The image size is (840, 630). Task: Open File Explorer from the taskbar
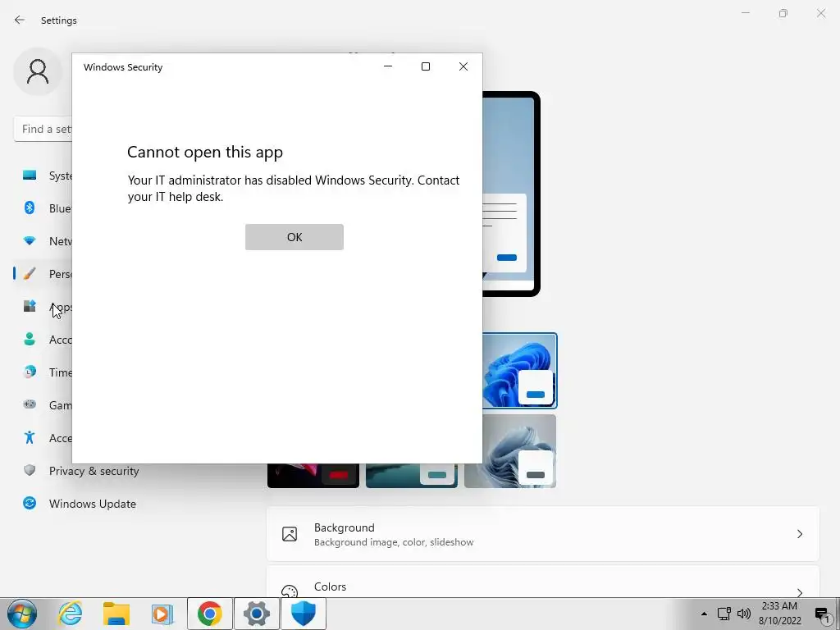point(116,614)
